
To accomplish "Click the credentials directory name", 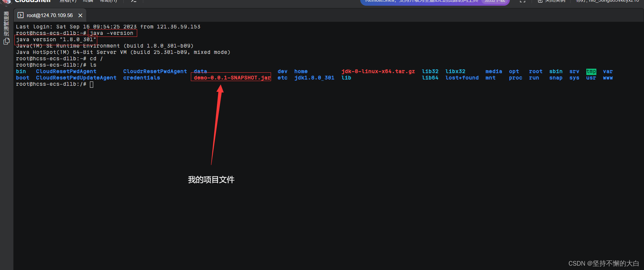I will pyautogui.click(x=142, y=78).
